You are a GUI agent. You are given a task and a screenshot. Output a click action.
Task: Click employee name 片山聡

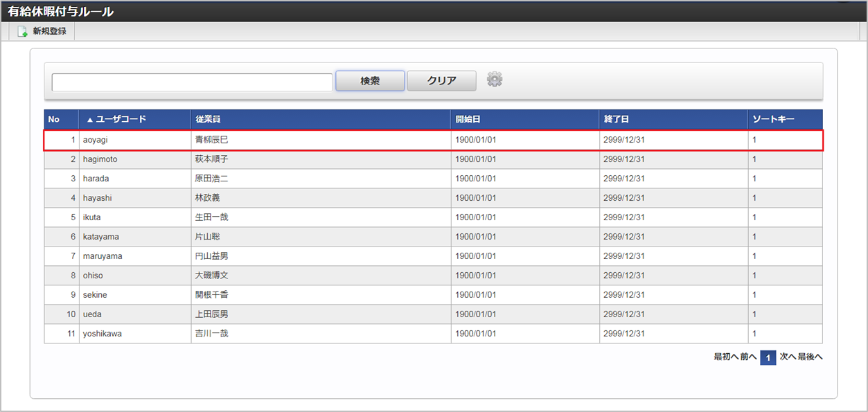coord(208,237)
